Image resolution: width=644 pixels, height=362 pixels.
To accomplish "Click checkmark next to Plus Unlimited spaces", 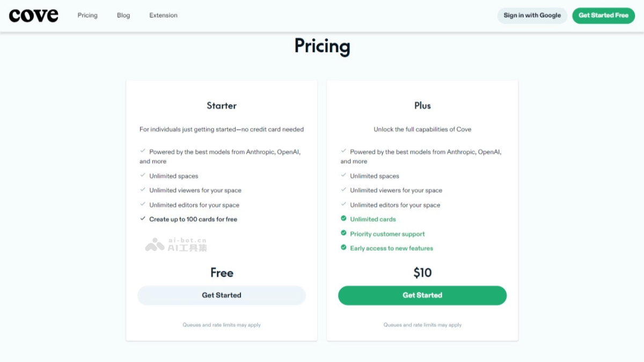I will tap(343, 175).
